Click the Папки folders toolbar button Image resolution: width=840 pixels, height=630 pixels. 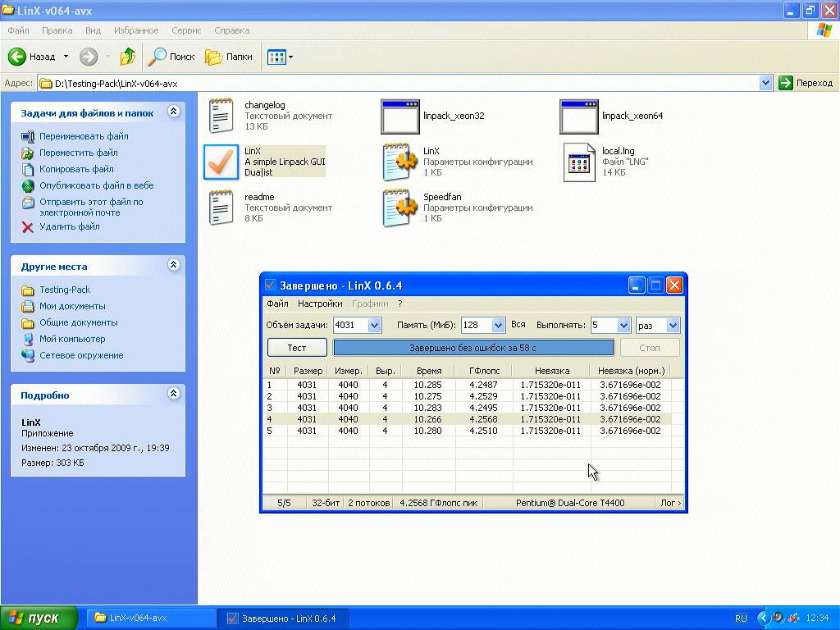click(229, 57)
